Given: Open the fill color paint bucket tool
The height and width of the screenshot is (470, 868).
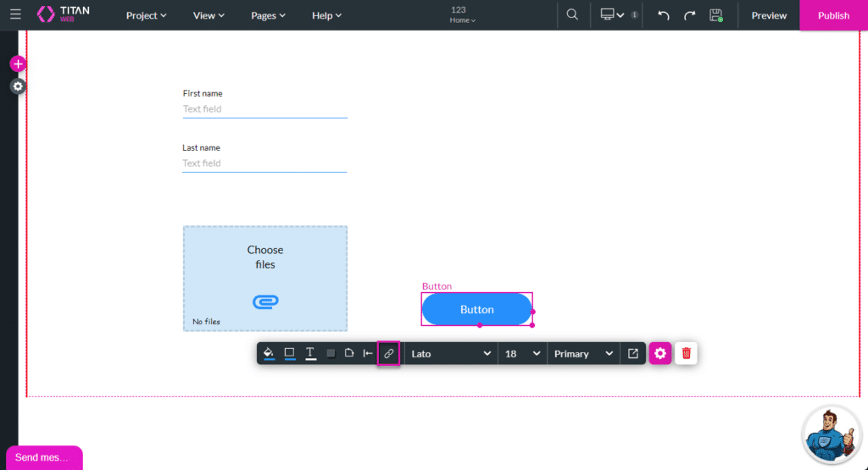Looking at the screenshot, I should click(269, 353).
